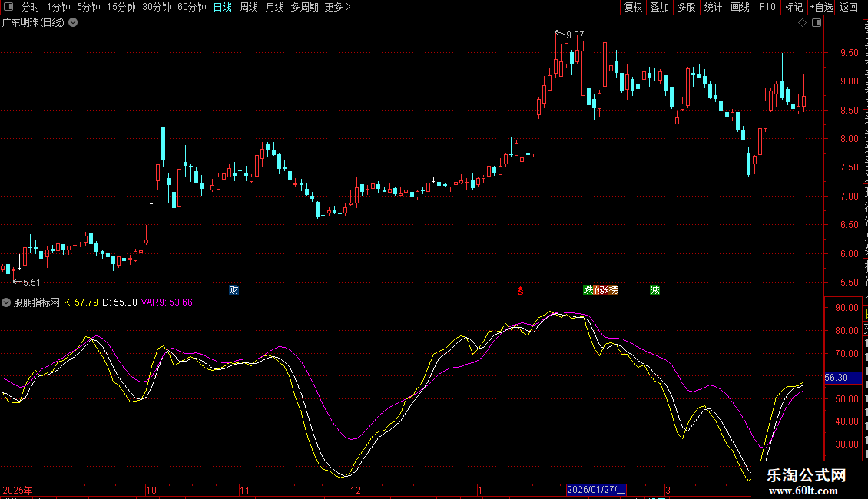Click the 统计 statistics button
Viewport: 868px width, 499px height.
[712, 7]
